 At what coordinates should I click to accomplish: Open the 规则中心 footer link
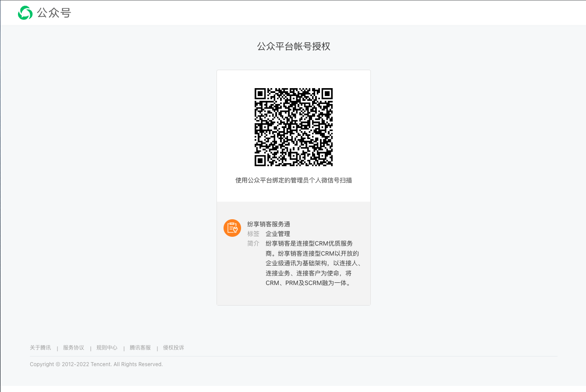tap(107, 348)
